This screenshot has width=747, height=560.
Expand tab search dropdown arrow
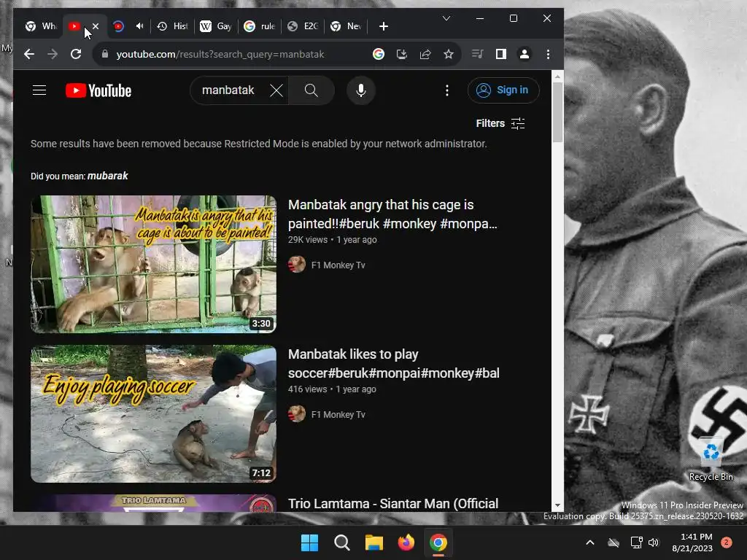point(446,18)
